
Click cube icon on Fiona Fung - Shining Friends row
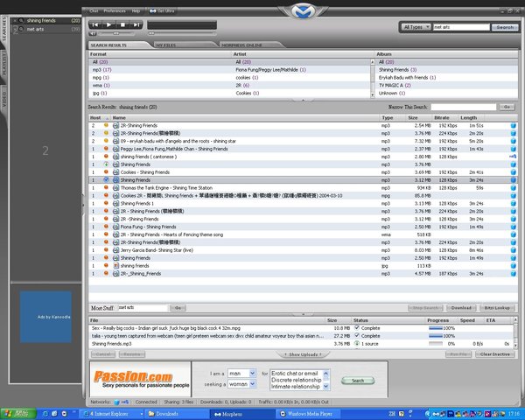514,227
